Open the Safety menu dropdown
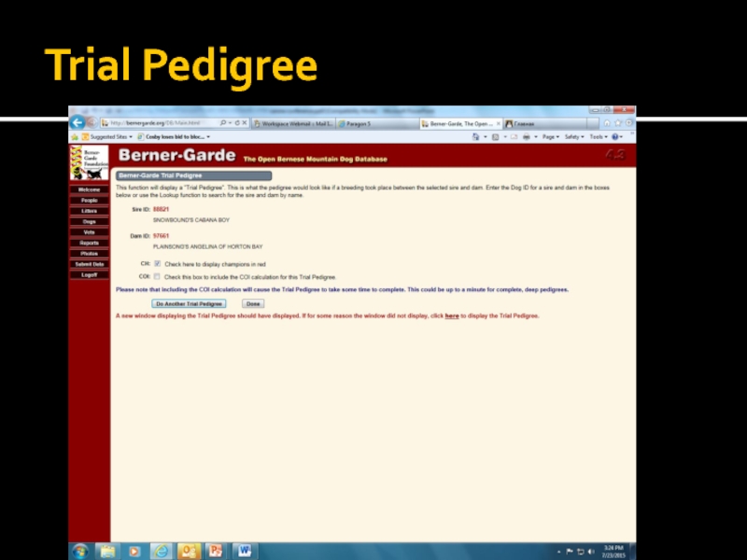Screen dimensions: 747x560 tap(574, 137)
